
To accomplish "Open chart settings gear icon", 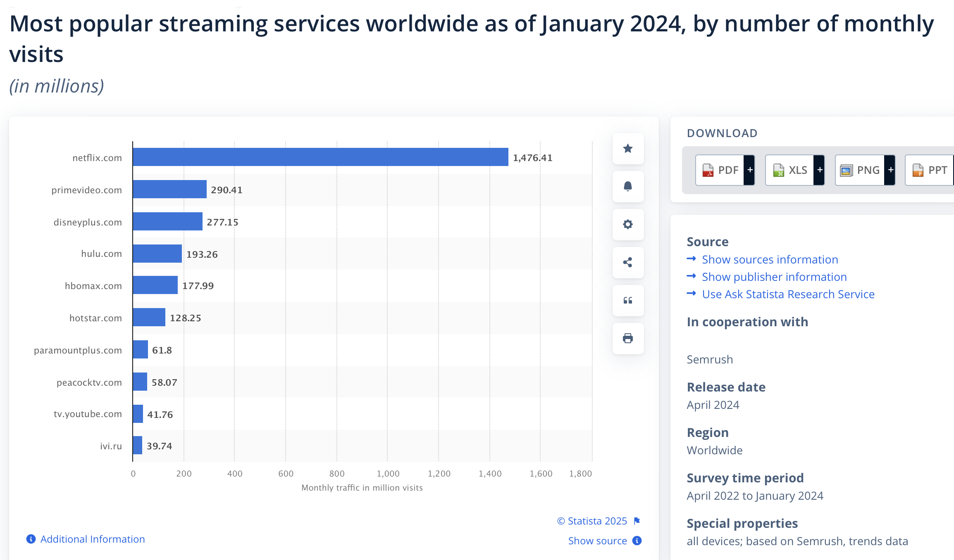I will pyautogui.click(x=628, y=225).
